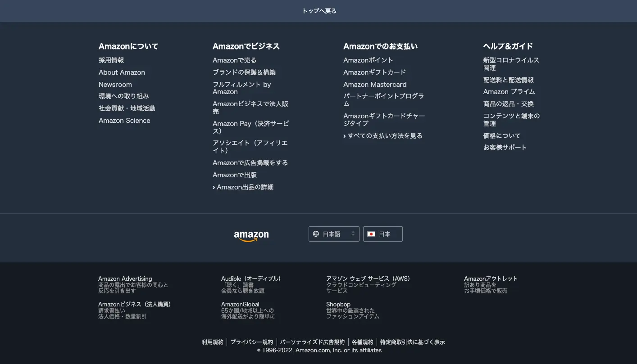Open the 日本語 language dropdown
This screenshot has height=364, width=637.
334,234
